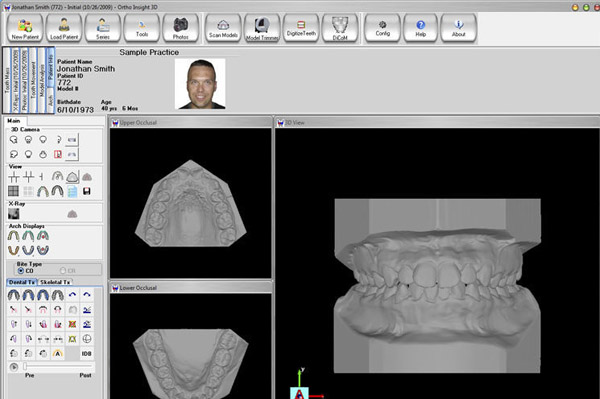
Task: Open the DICOM toolbar button
Action: coord(340,28)
